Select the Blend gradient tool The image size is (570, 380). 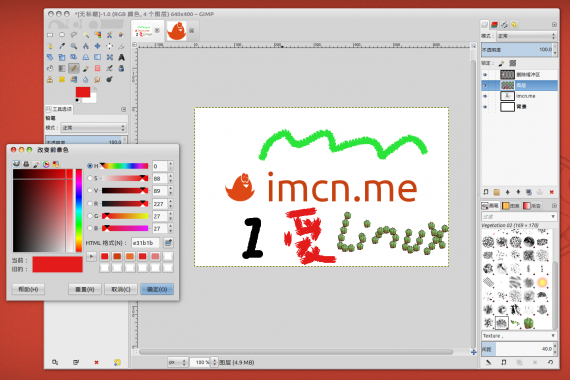pyautogui.click(x=62, y=68)
